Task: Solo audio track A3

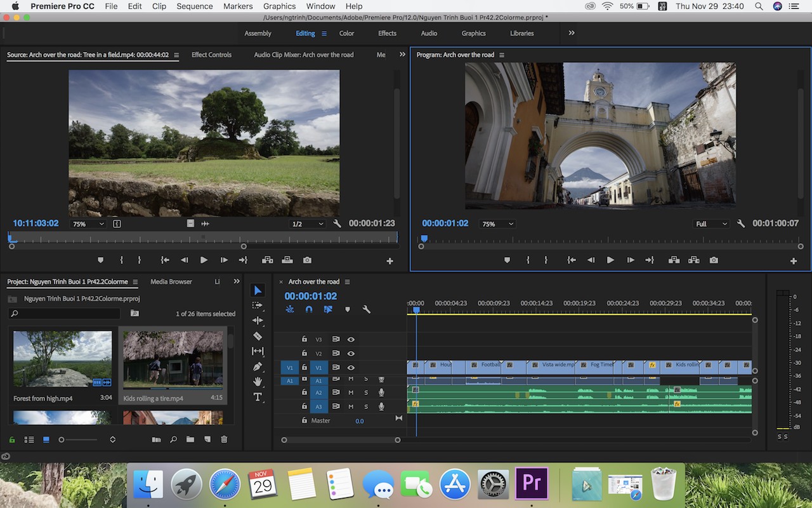Action: pos(366,406)
